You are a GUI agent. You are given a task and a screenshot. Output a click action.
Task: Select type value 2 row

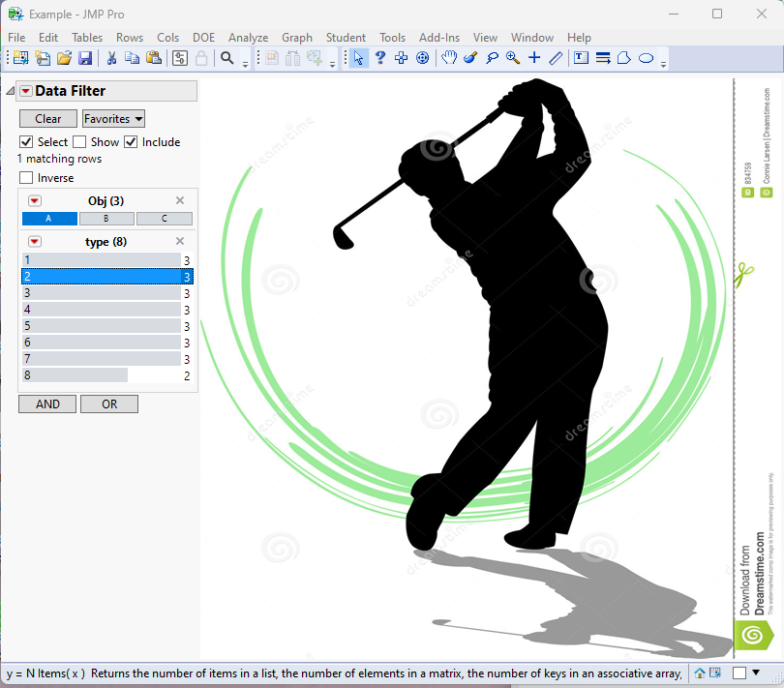[106, 277]
